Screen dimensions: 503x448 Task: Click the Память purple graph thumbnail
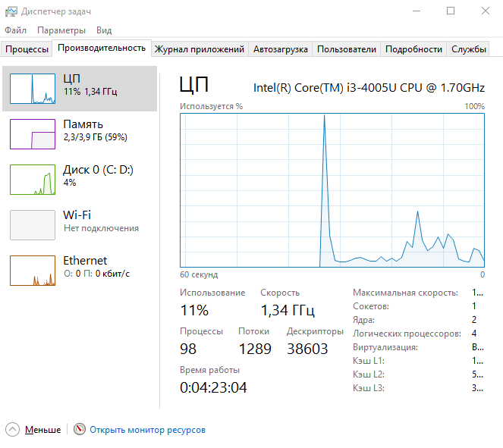coord(33,134)
